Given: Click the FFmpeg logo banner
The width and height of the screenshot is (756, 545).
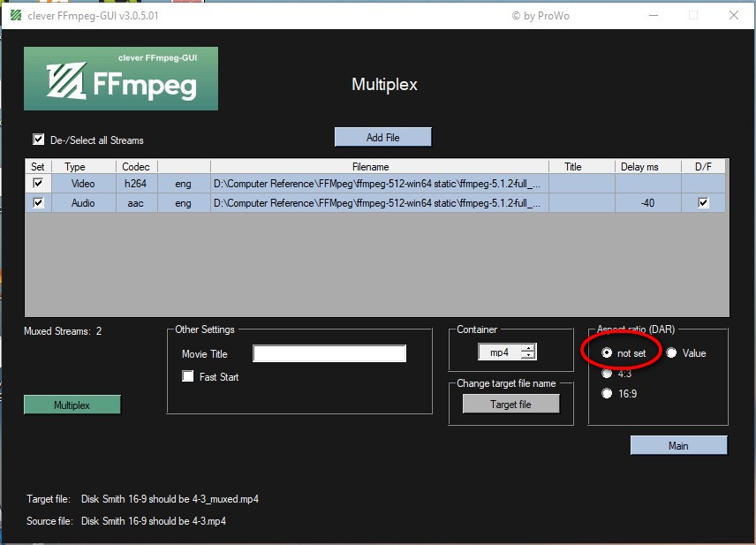Looking at the screenshot, I should click(x=121, y=79).
